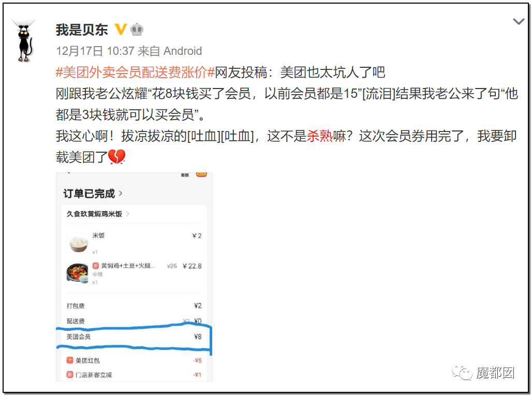
Task: Click the post timestamp 12月17日 10:37
Action: pyautogui.click(x=95, y=51)
